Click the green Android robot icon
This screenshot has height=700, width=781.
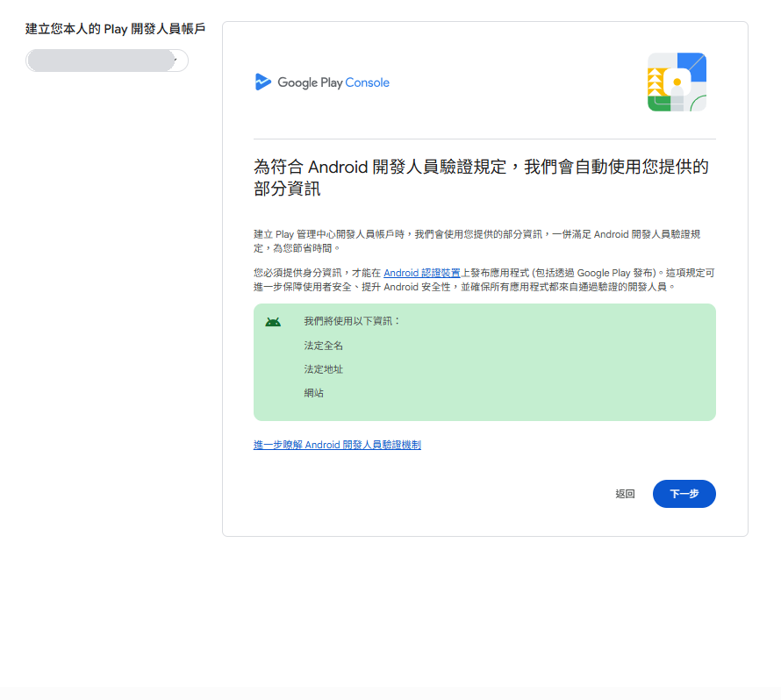[x=273, y=322]
